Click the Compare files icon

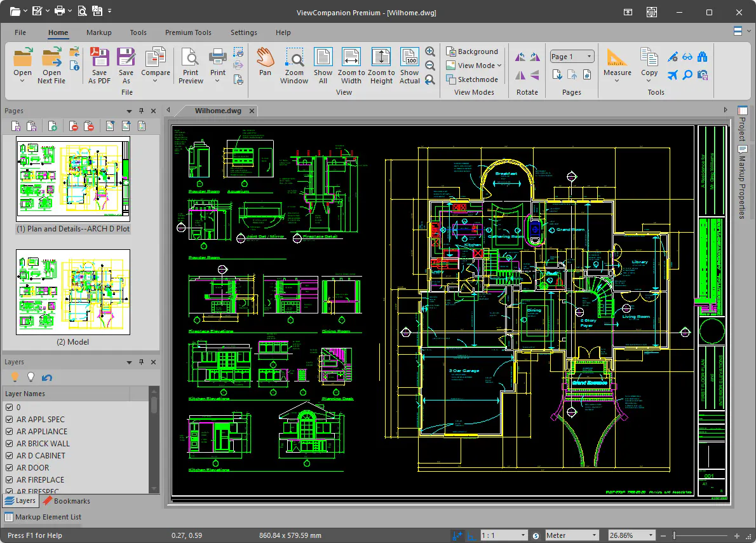155,65
